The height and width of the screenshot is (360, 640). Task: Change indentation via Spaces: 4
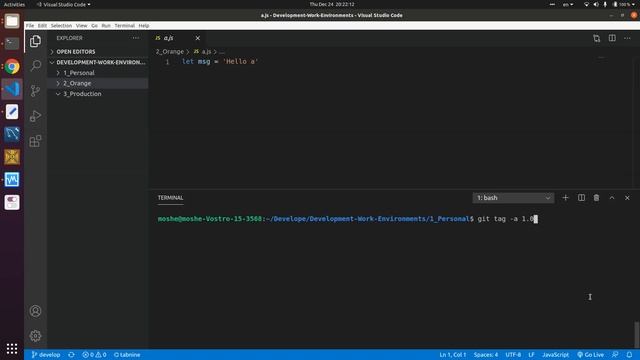(486, 355)
